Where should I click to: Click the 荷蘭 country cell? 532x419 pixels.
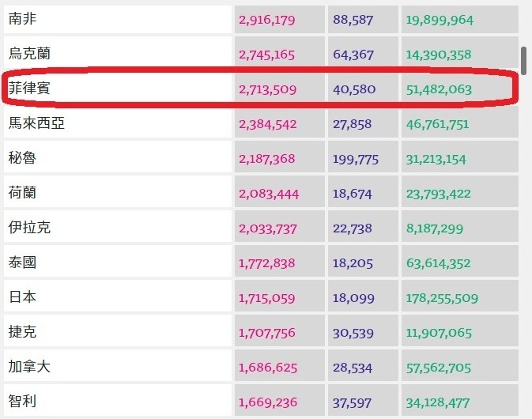[22, 194]
